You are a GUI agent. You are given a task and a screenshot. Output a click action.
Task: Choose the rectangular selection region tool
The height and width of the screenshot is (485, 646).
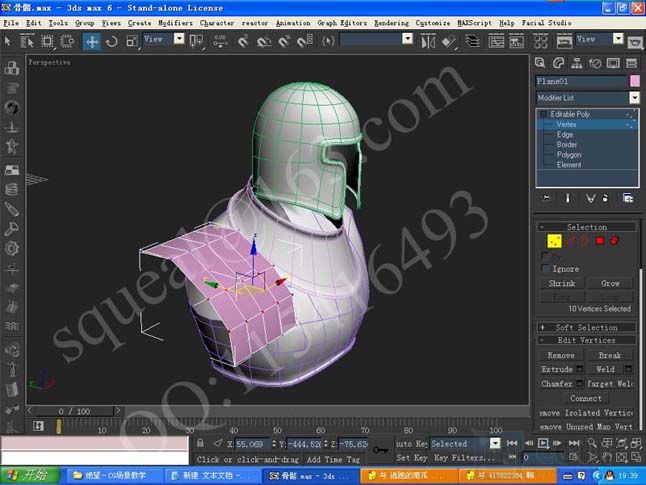point(47,41)
